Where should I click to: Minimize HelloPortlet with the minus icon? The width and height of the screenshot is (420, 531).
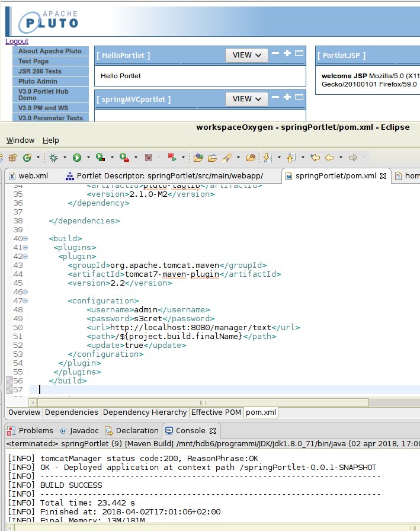pos(275,53)
